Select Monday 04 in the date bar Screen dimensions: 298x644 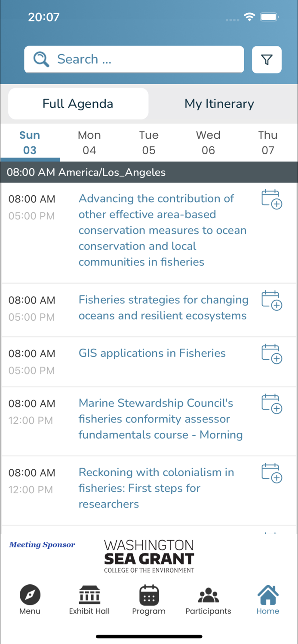(x=89, y=143)
